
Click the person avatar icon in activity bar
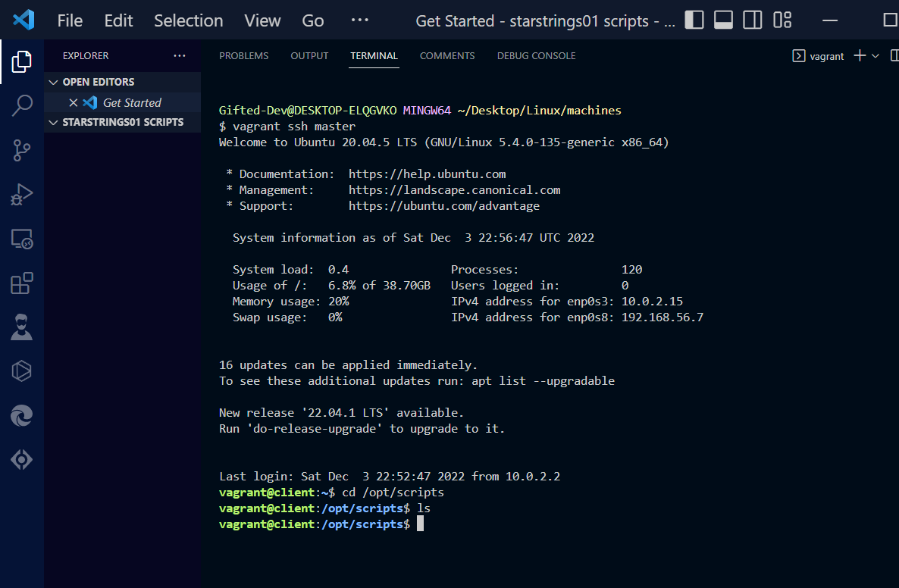(x=22, y=327)
